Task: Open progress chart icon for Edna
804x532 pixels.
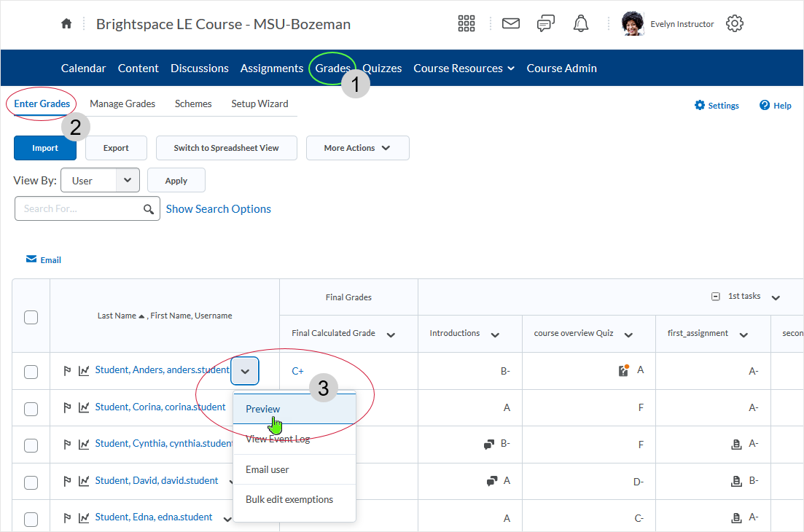Action: coord(84,518)
